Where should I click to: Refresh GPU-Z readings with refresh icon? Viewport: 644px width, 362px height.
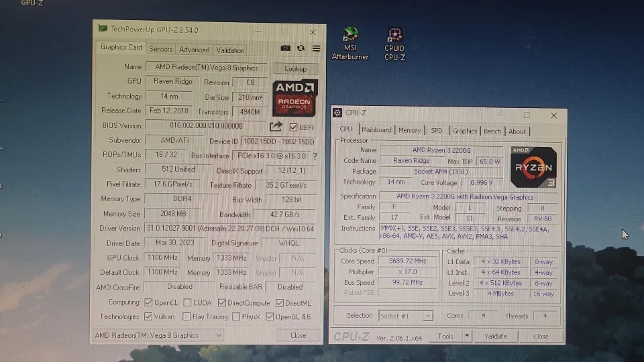[301, 48]
